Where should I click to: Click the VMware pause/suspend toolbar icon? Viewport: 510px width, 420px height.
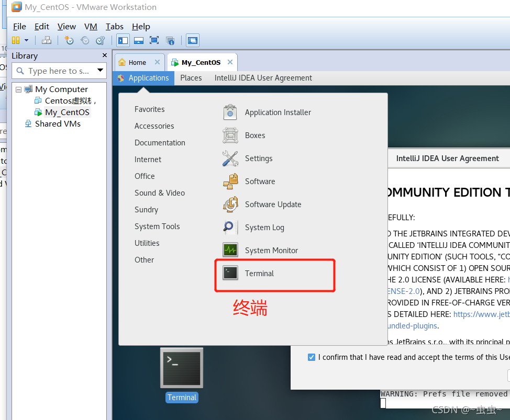coord(16,40)
